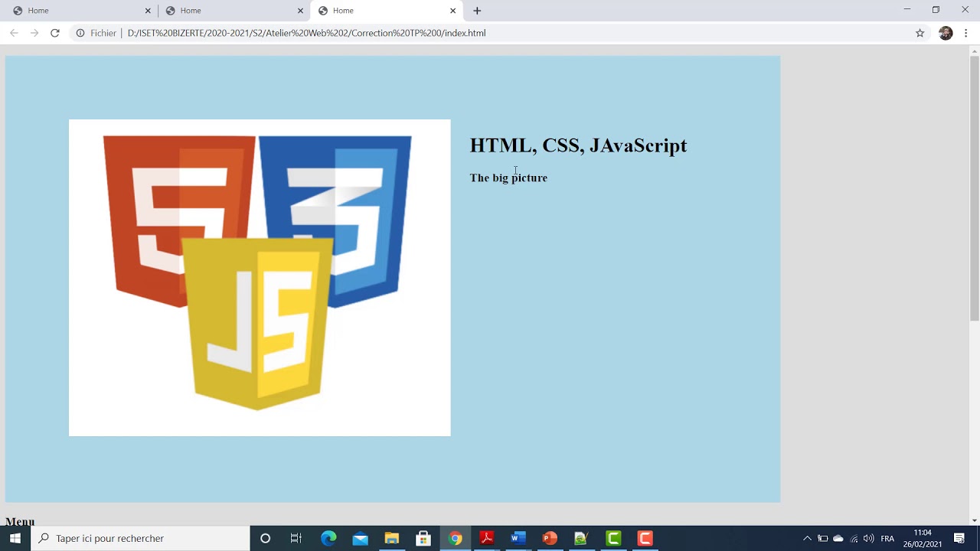The width and height of the screenshot is (980, 551).
Task: Reload the page with refresh icon
Action: [55, 33]
